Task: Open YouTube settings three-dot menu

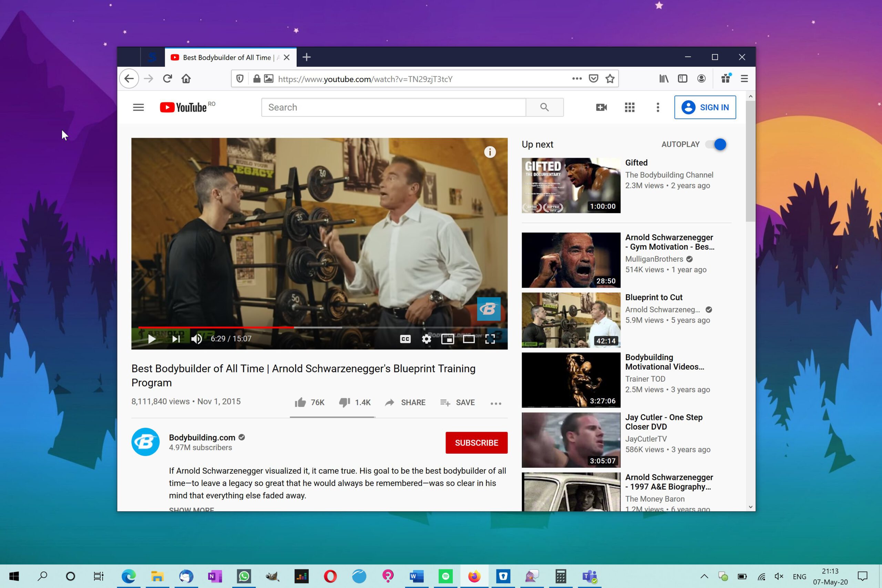Action: point(658,107)
